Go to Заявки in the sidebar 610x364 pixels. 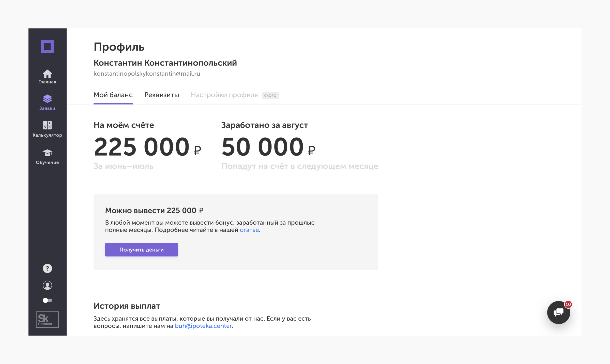[47, 103]
